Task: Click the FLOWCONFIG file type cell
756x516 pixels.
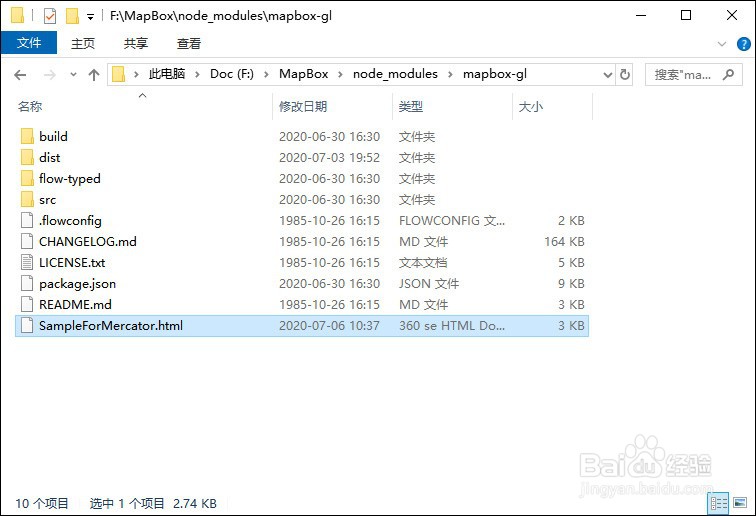Action: (452, 220)
